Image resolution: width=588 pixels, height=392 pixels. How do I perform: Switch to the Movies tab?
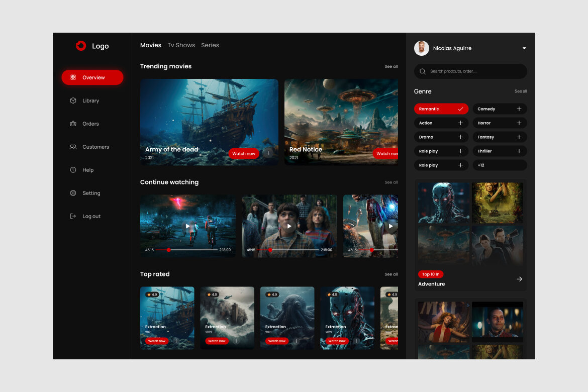point(151,45)
